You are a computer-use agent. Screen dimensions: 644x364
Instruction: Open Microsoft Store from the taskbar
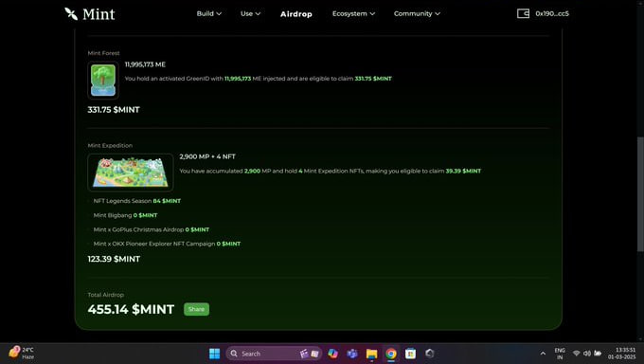tap(410, 354)
